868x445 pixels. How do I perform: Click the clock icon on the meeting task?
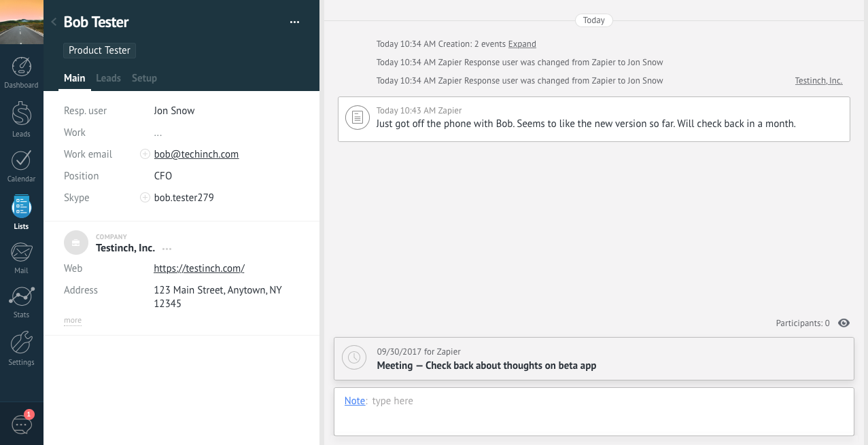coord(354,357)
